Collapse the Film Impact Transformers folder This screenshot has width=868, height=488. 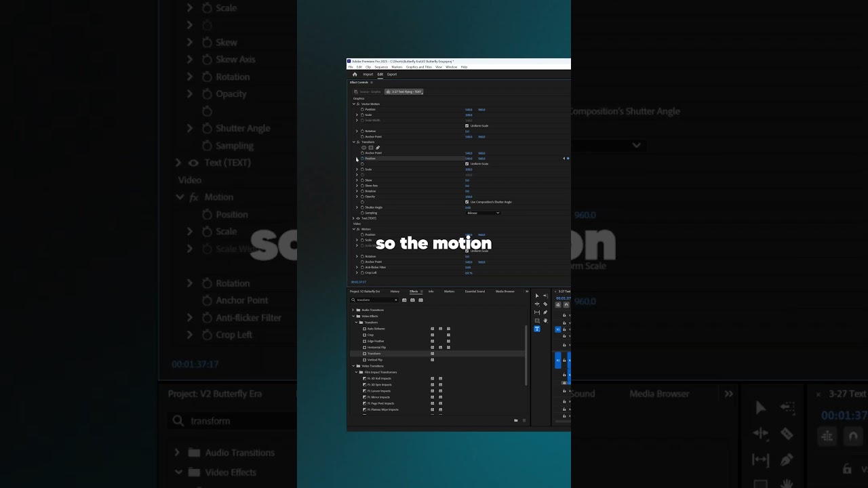(357, 372)
